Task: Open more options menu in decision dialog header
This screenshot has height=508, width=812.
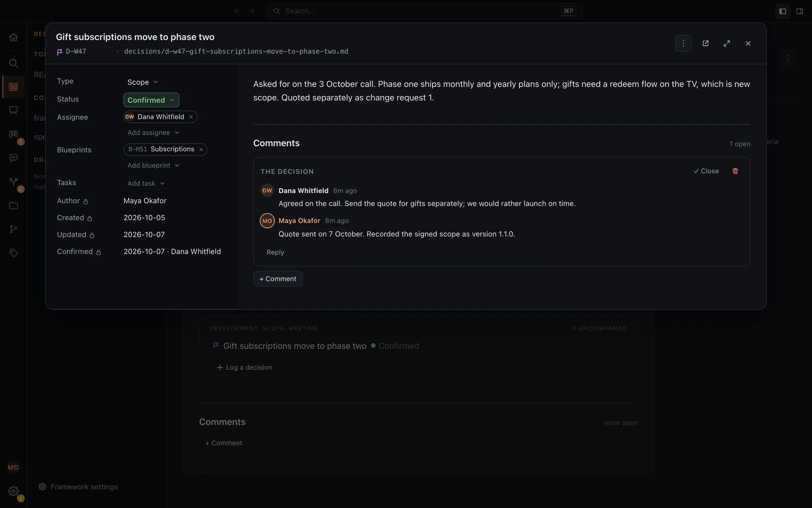Action: click(683, 43)
